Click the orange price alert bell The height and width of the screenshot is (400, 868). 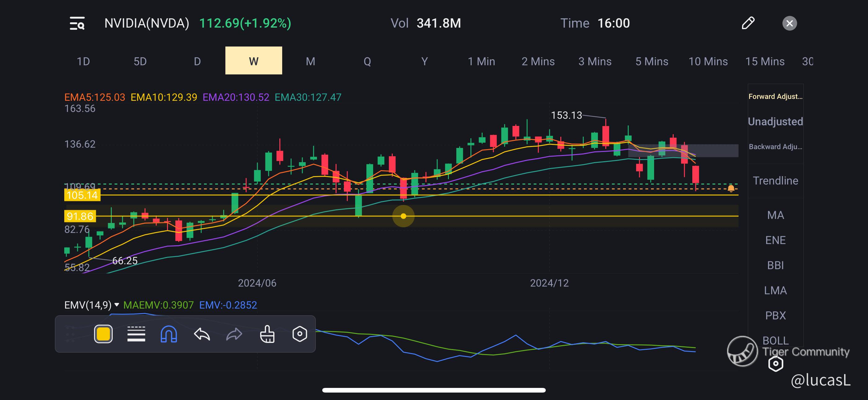[x=731, y=189]
